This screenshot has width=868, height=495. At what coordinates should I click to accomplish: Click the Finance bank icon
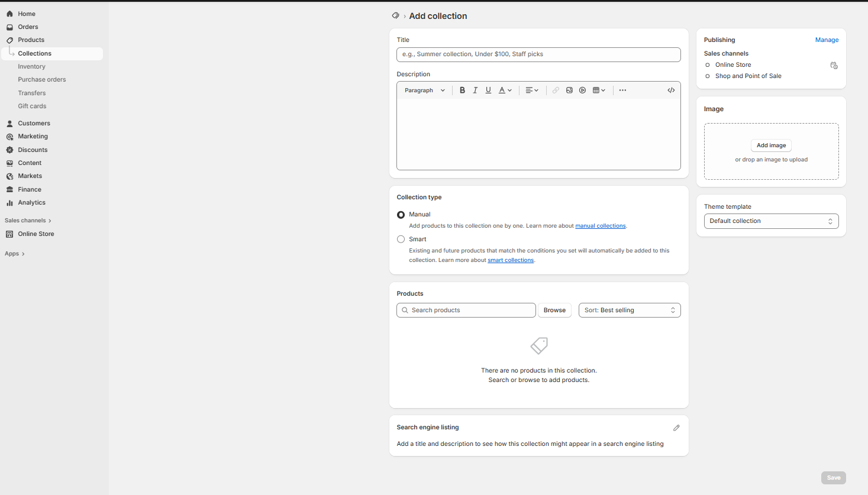(9, 190)
